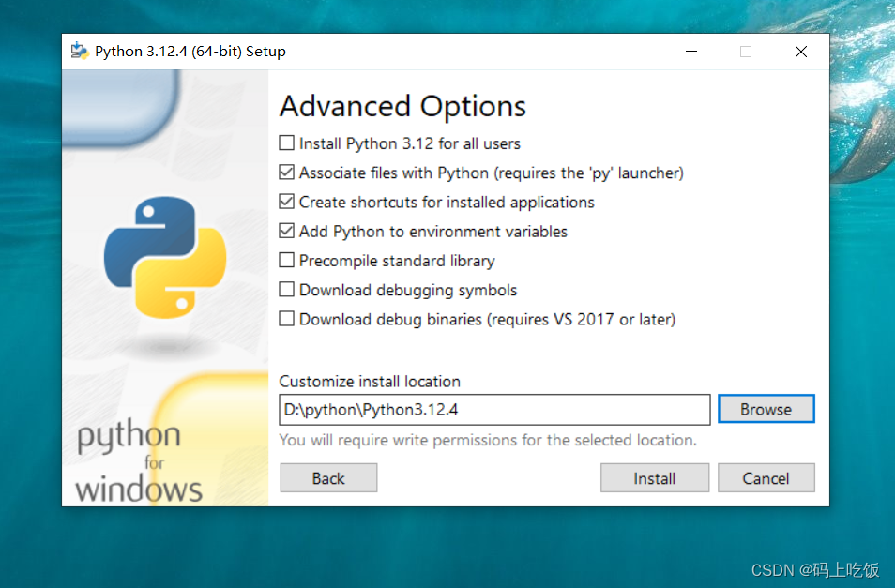Start installation with the Install button
The height and width of the screenshot is (588, 895).
pos(655,478)
